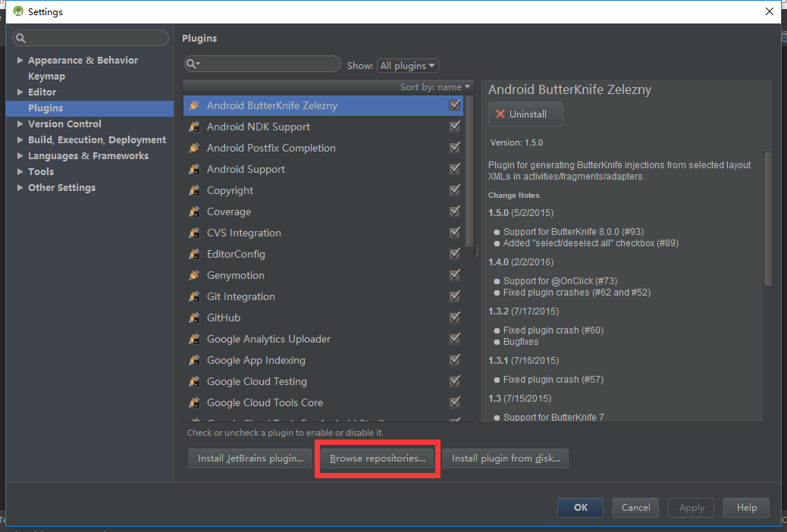Focus the settings search field
This screenshot has width=787, height=532.
[90, 38]
